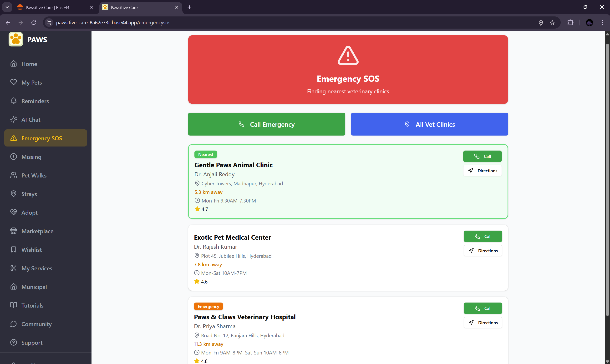The width and height of the screenshot is (610, 364).
Task: Get Directions to Exotic Pet Medical Center
Action: click(483, 251)
